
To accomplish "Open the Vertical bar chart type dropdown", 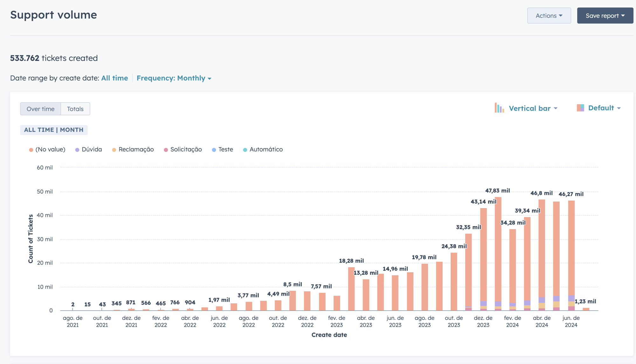I will (x=533, y=108).
